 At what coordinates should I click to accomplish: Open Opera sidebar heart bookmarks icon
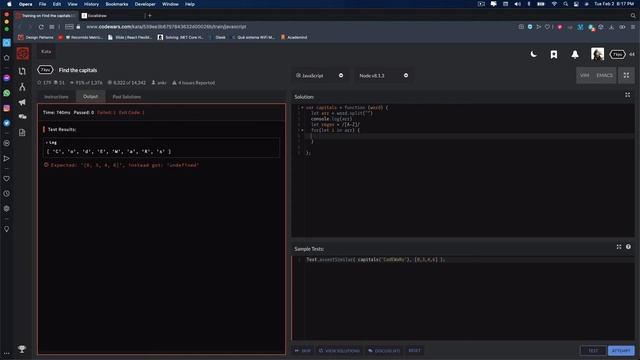point(7,179)
